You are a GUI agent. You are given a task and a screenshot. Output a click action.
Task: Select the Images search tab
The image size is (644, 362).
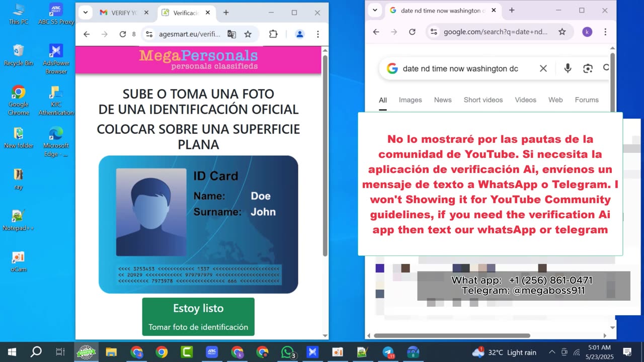click(x=411, y=100)
